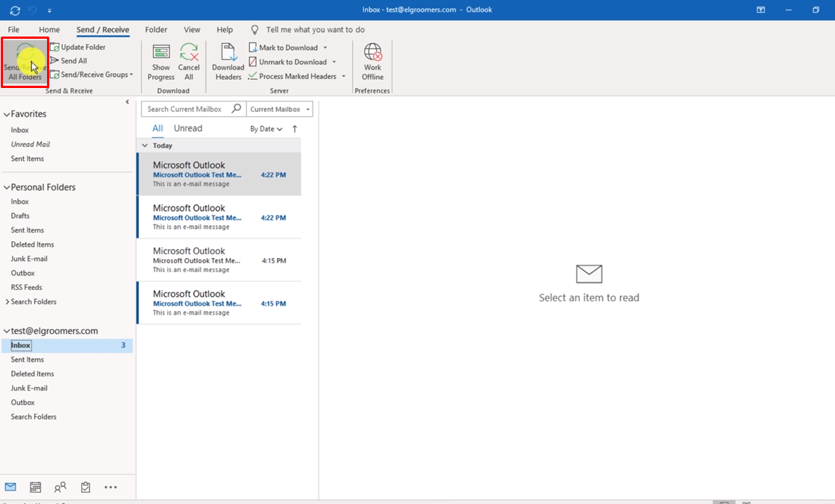Screen dimensions: 835x504
Task: Open Unmark to Download dropdown arrow
Action: (x=334, y=62)
